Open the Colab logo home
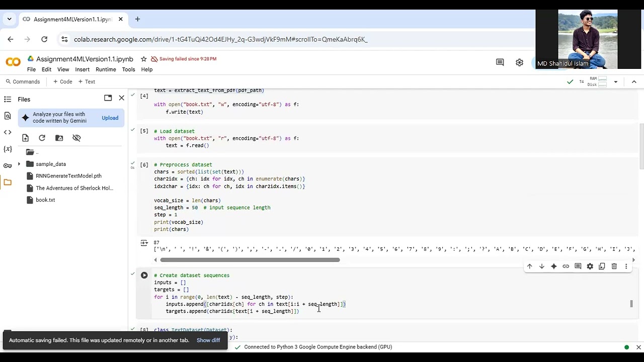This screenshot has height=362, width=644. tap(13, 62)
